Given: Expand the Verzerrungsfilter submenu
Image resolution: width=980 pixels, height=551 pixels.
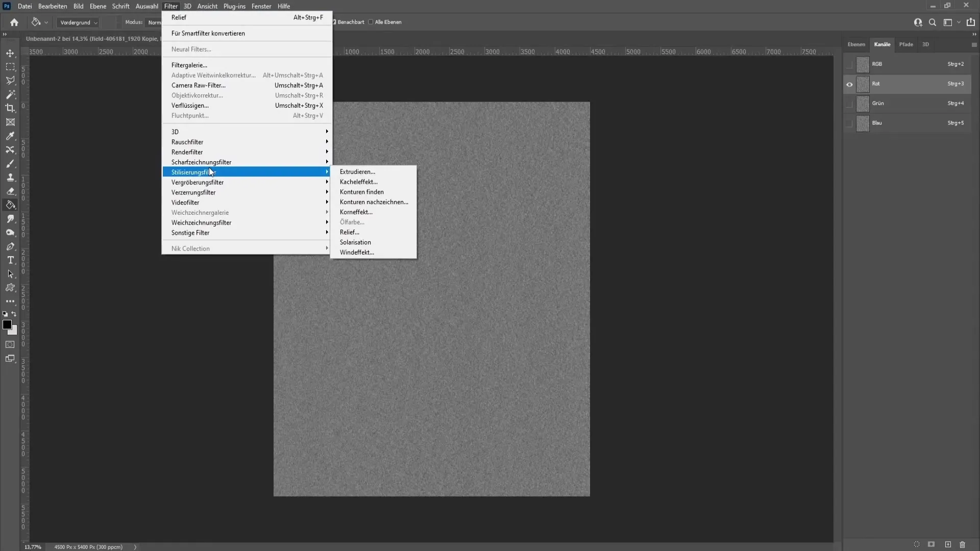Looking at the screenshot, I should pyautogui.click(x=193, y=192).
